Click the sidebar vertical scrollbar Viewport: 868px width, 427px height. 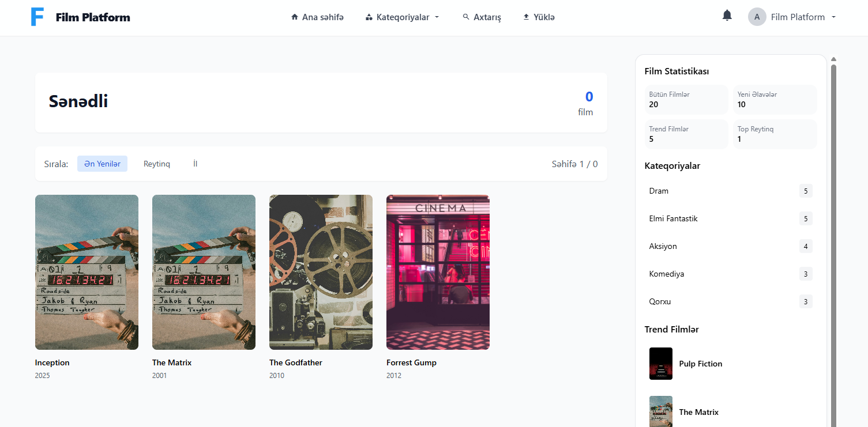click(x=833, y=230)
